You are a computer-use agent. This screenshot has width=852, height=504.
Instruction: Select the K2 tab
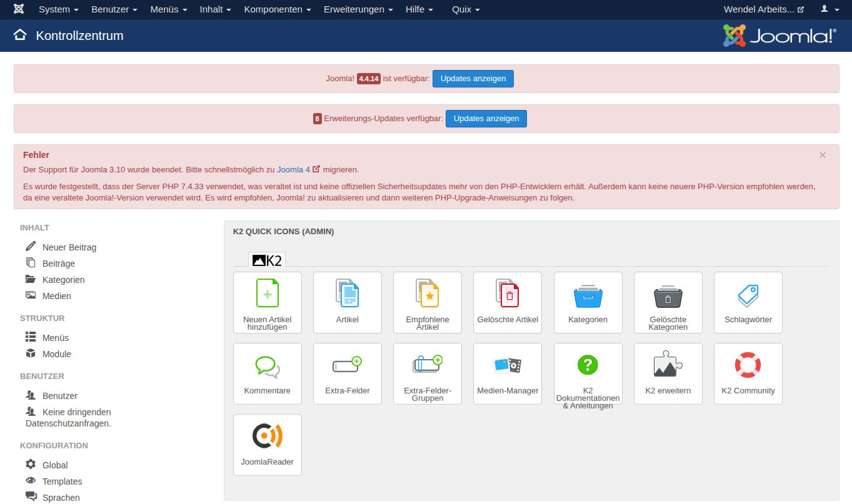[x=267, y=260]
